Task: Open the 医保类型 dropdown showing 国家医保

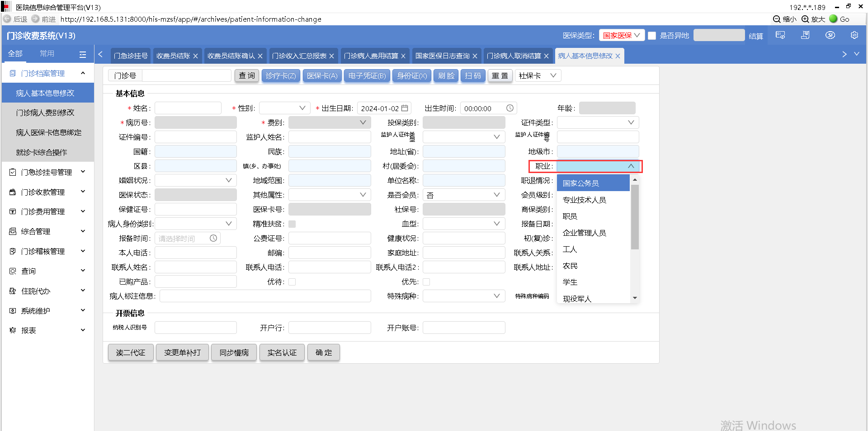Action: [622, 35]
